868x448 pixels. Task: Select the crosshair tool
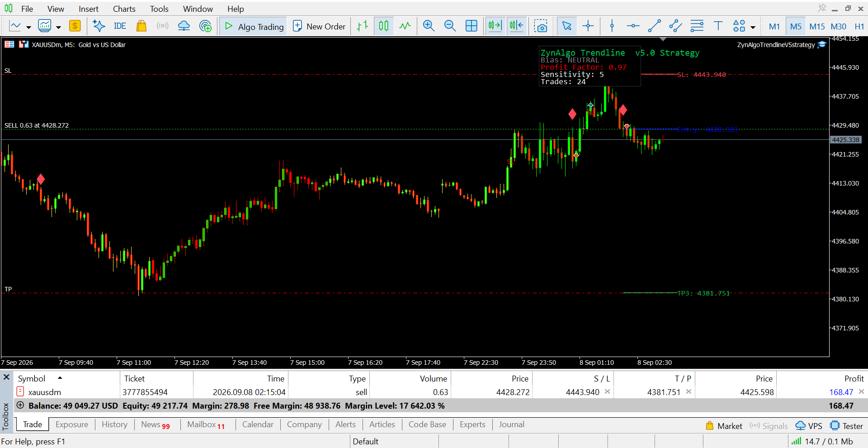click(x=588, y=26)
